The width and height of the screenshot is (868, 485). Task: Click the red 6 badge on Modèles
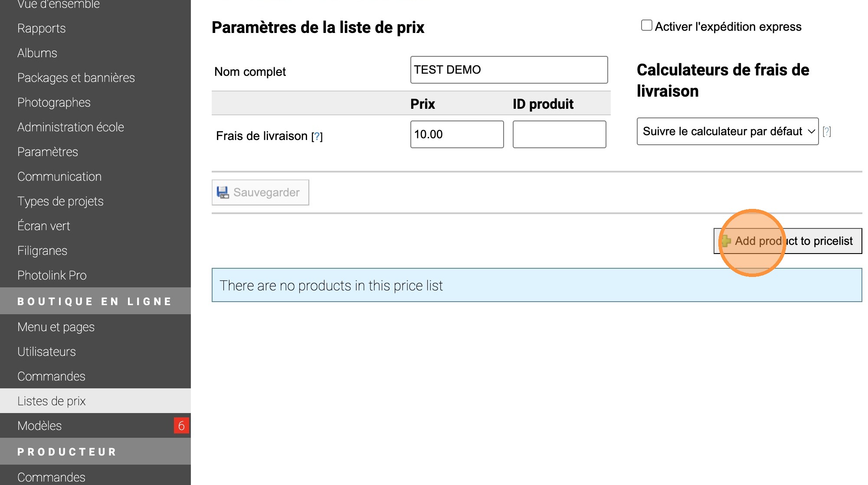[181, 426]
